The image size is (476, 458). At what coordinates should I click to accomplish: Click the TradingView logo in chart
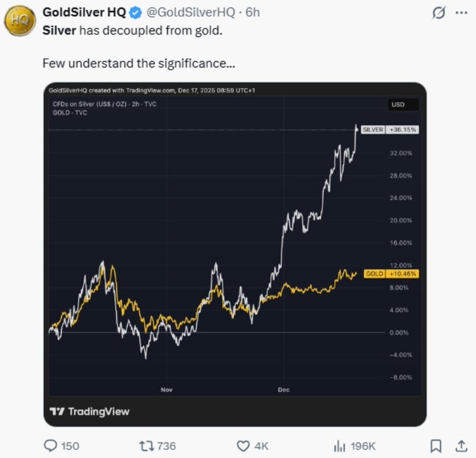pyautogui.click(x=89, y=411)
